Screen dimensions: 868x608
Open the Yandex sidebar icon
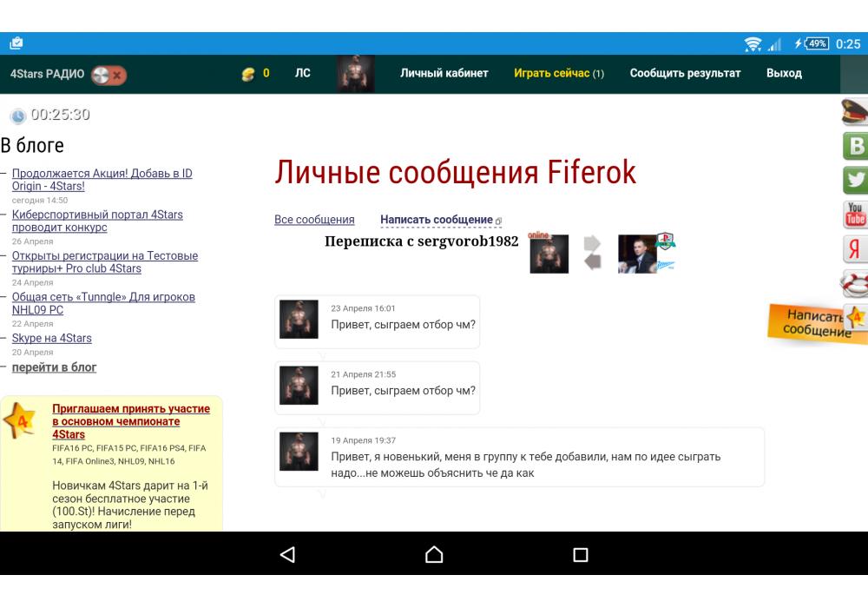pos(856,249)
